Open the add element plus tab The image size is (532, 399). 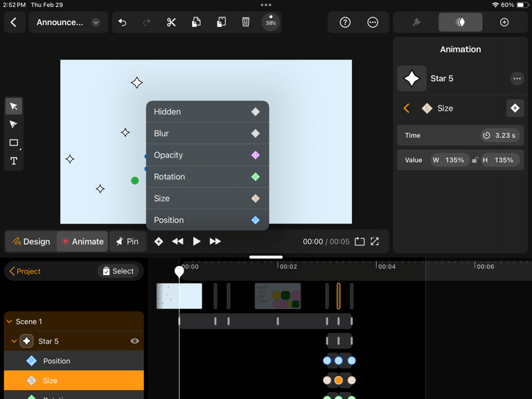pyautogui.click(x=504, y=22)
